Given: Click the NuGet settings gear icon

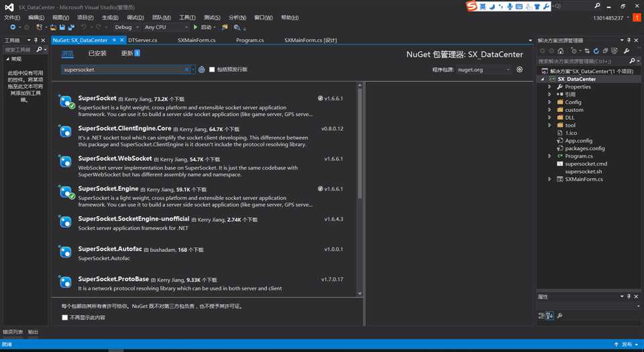Looking at the screenshot, I should pyautogui.click(x=519, y=69).
